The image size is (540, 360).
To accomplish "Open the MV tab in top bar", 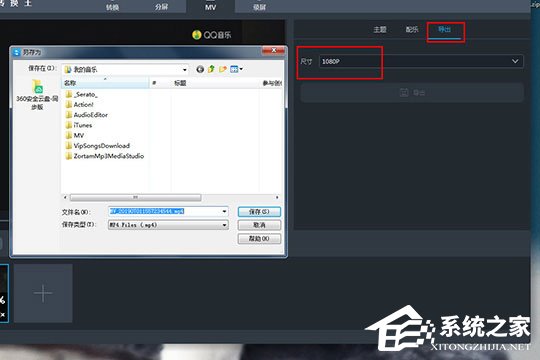I will tap(210, 7).
